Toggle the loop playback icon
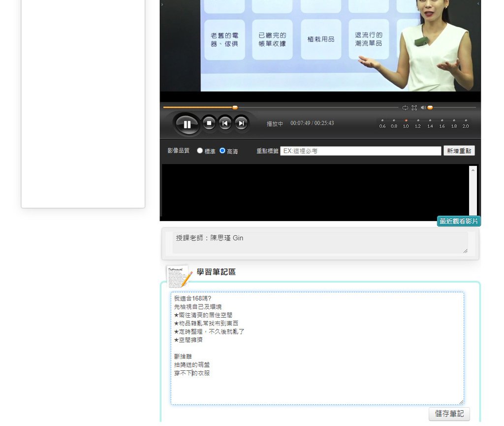The image size is (504, 426). pos(405,108)
